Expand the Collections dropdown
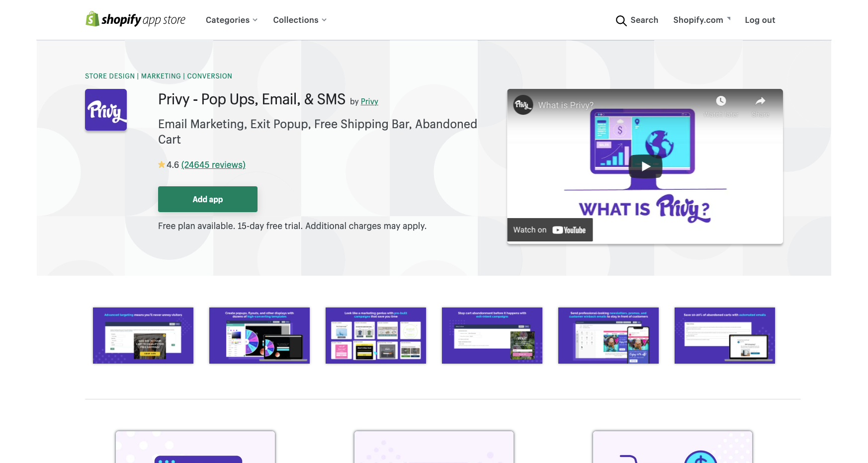 point(300,20)
